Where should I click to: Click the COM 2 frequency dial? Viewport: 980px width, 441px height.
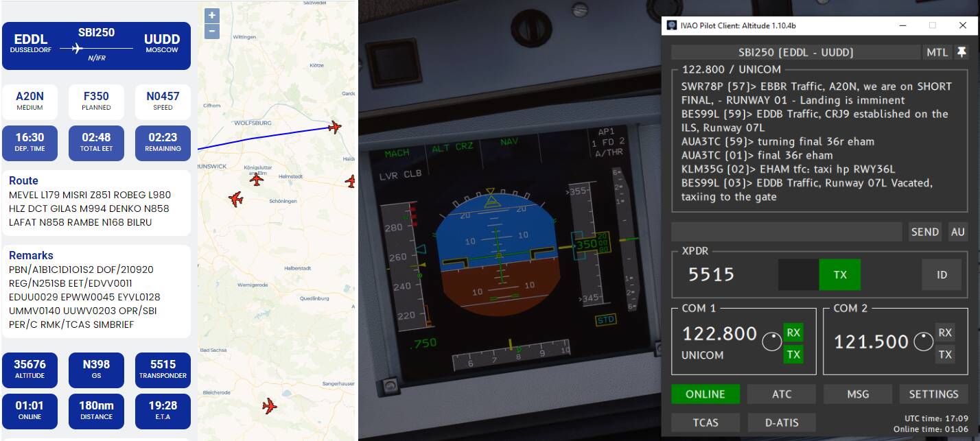point(924,341)
